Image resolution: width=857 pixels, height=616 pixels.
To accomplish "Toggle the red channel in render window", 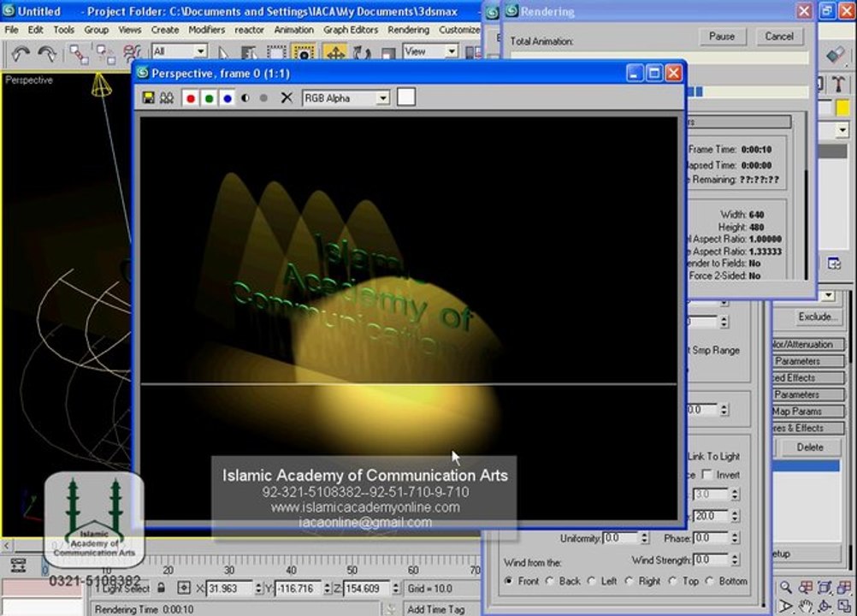I will [x=191, y=98].
